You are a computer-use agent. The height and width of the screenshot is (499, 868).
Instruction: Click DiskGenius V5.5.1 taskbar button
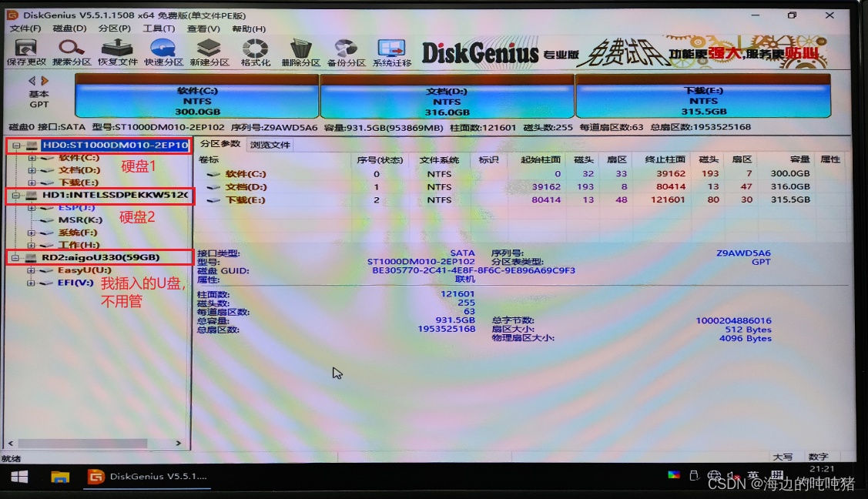coord(147,477)
